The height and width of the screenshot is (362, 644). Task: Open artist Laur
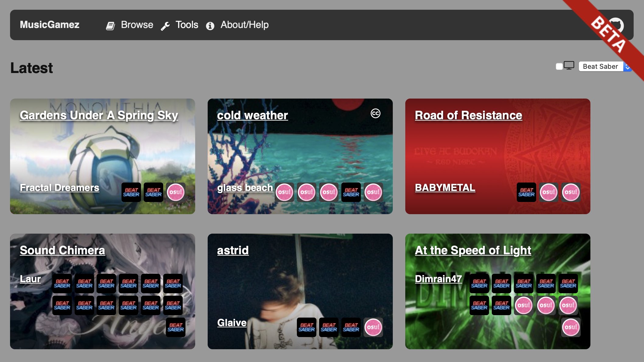point(30,279)
